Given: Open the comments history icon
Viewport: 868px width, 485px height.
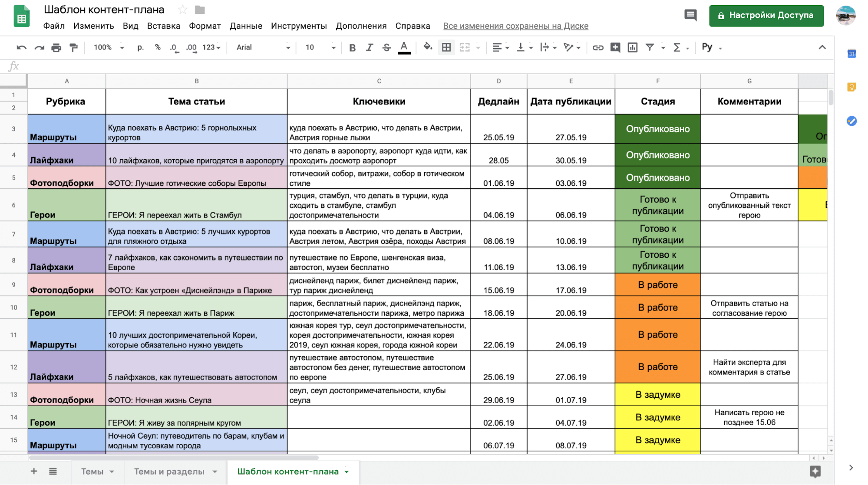Looking at the screenshot, I should pos(690,15).
